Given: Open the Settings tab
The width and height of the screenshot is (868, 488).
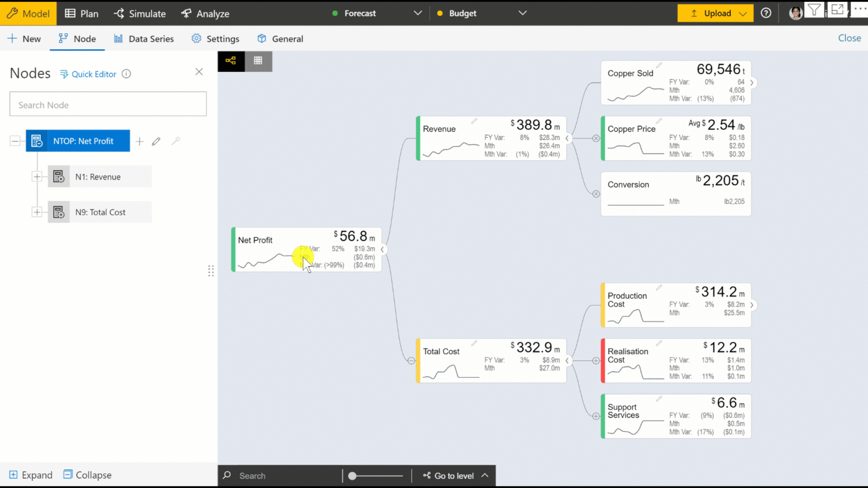Looking at the screenshot, I should point(215,38).
